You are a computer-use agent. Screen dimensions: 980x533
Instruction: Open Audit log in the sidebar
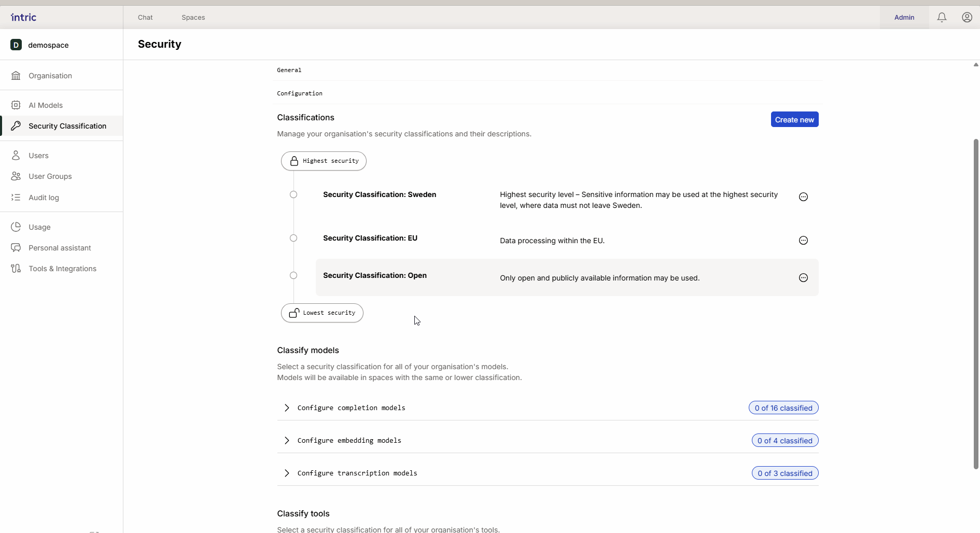coord(44,198)
